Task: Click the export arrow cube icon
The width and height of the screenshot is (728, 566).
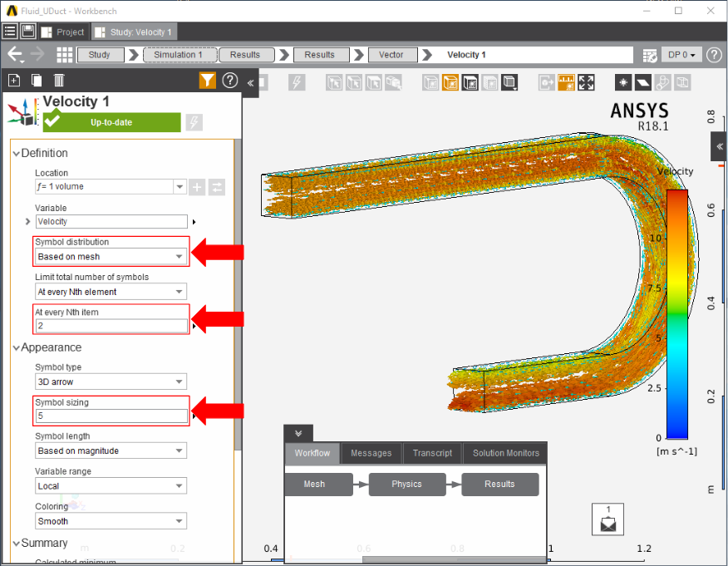Action: [547, 83]
